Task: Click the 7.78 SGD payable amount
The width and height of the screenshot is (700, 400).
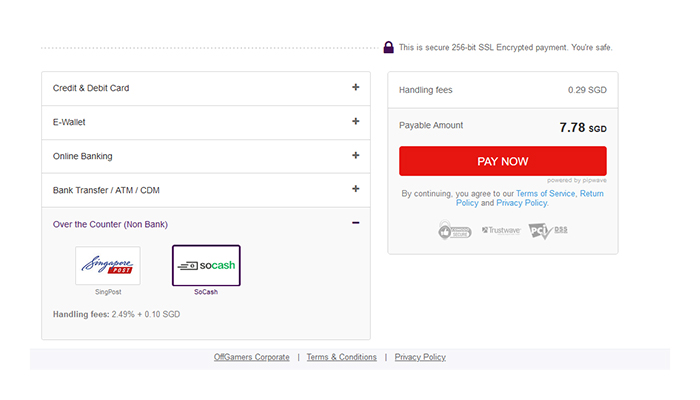Action: (583, 128)
